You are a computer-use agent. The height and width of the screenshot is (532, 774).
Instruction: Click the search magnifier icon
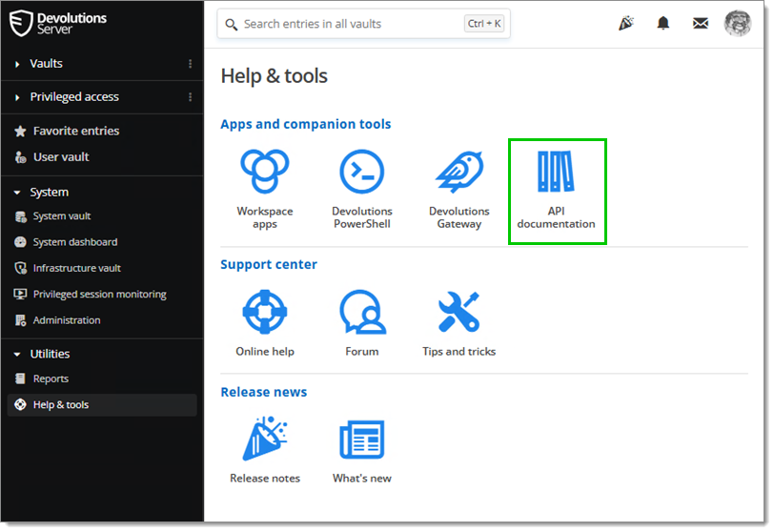pyautogui.click(x=231, y=24)
